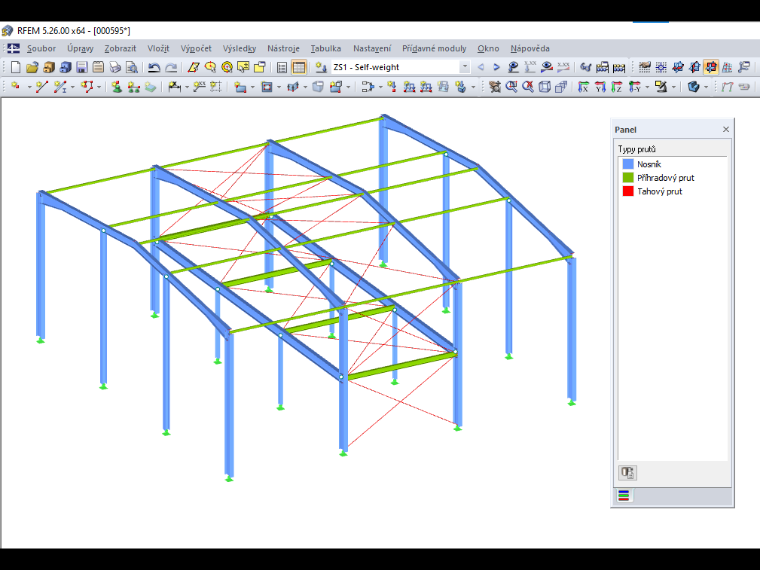Open the Přídavné moduly menu

[434, 48]
